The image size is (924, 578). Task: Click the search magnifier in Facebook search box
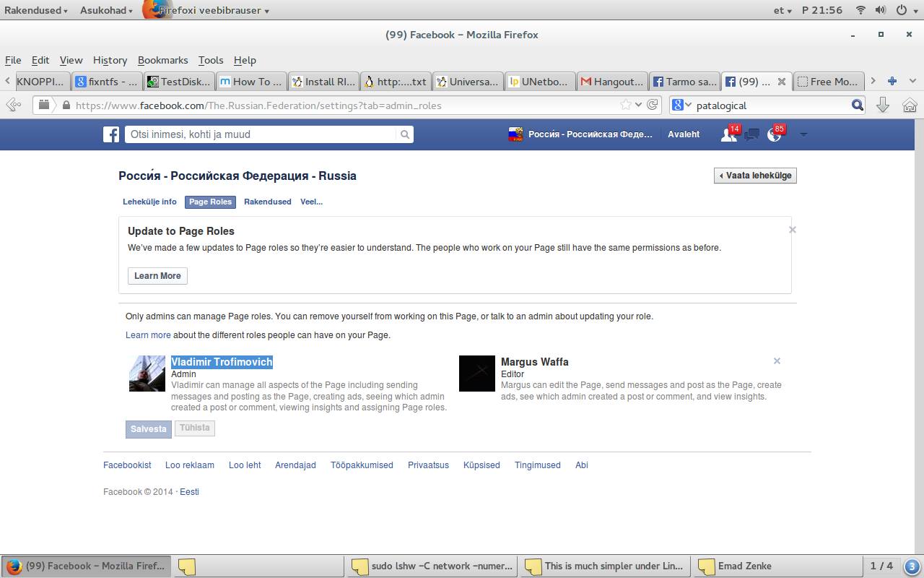(x=405, y=134)
